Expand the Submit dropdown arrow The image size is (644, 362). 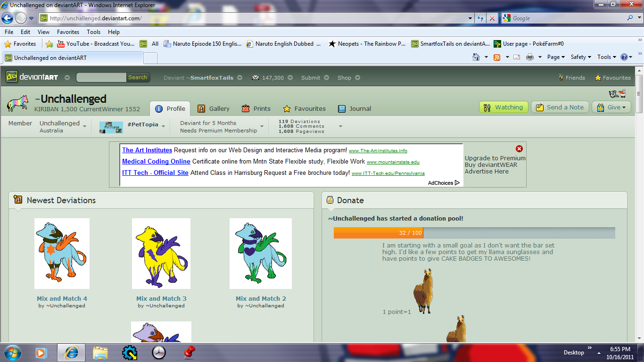click(326, 78)
